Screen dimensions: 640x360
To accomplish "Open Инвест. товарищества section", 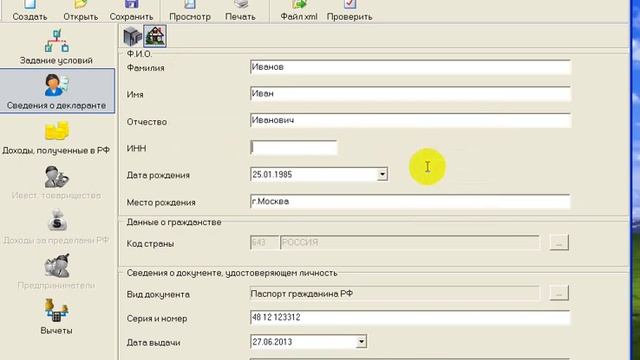I will [56, 182].
